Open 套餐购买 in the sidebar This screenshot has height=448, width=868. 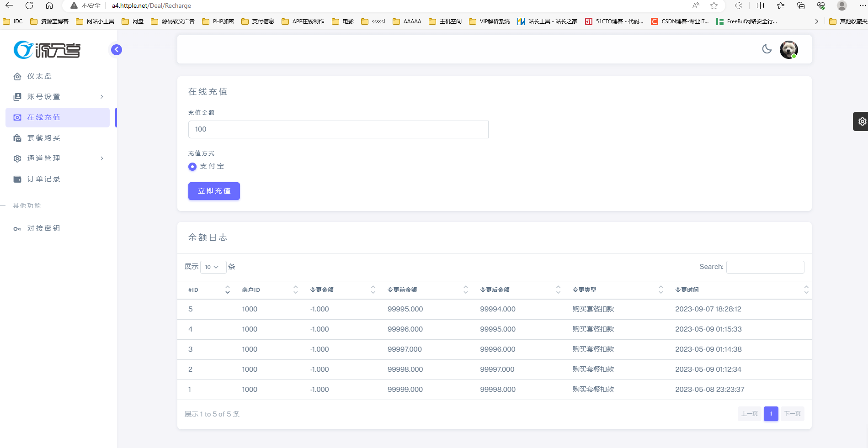pyautogui.click(x=43, y=138)
